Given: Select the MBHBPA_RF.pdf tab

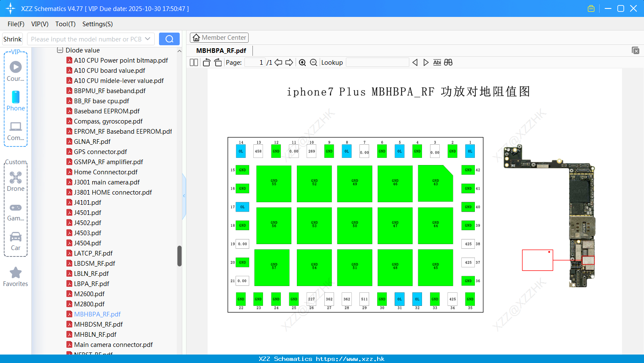Looking at the screenshot, I should pos(221,51).
